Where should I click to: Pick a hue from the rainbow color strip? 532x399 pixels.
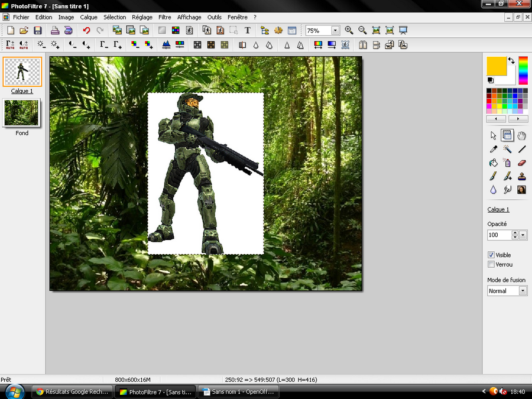[x=523, y=70]
